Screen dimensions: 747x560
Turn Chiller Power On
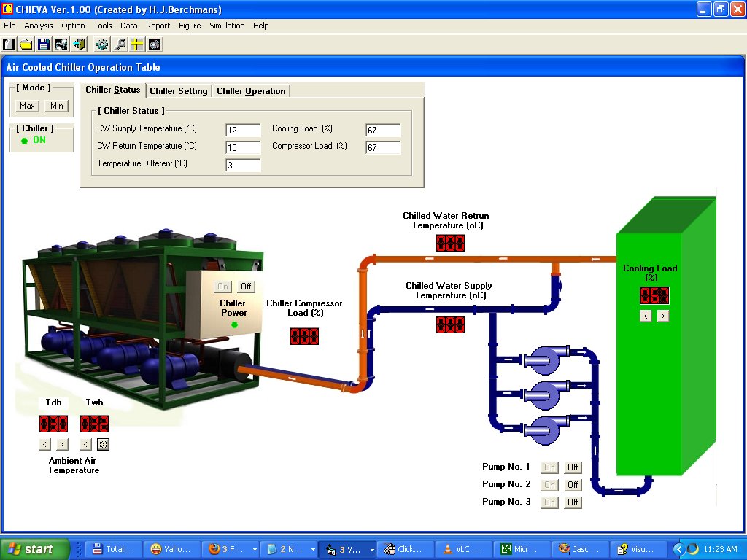[222, 286]
